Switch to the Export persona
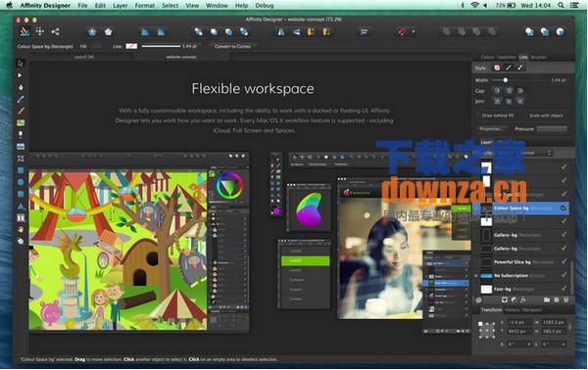The width and height of the screenshot is (588, 370). click(x=55, y=32)
